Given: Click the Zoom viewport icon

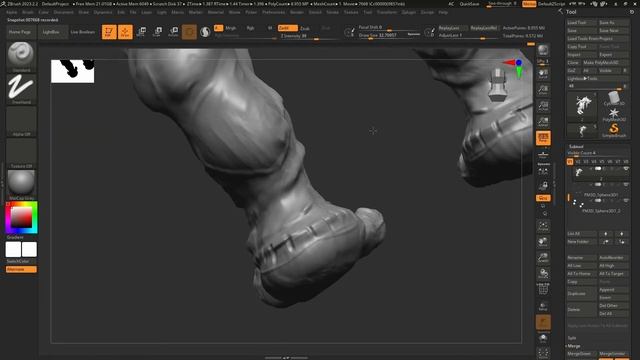Looking at the screenshot, I should [x=543, y=90].
